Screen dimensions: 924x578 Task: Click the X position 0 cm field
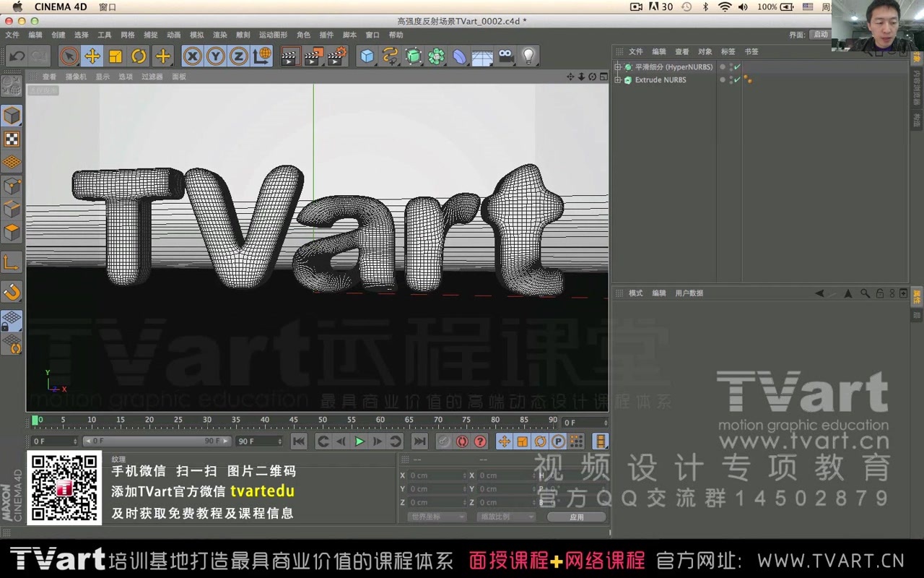click(x=437, y=475)
